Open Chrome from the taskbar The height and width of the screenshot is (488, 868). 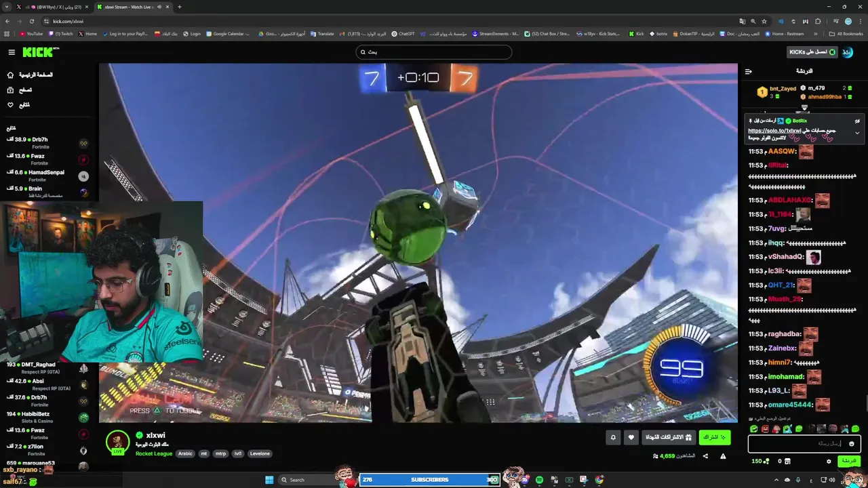599,480
